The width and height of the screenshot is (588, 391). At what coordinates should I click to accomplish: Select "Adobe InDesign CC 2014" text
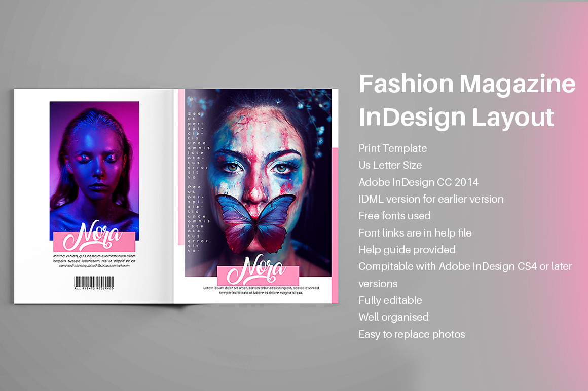coord(418,182)
